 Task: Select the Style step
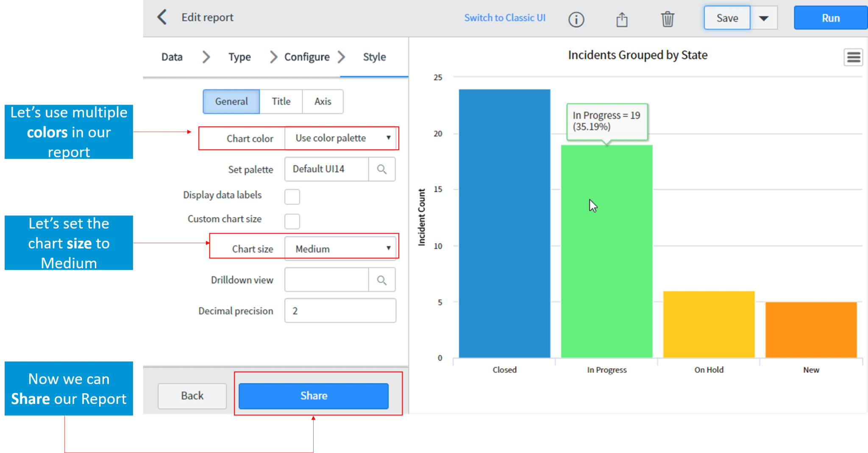(x=374, y=57)
